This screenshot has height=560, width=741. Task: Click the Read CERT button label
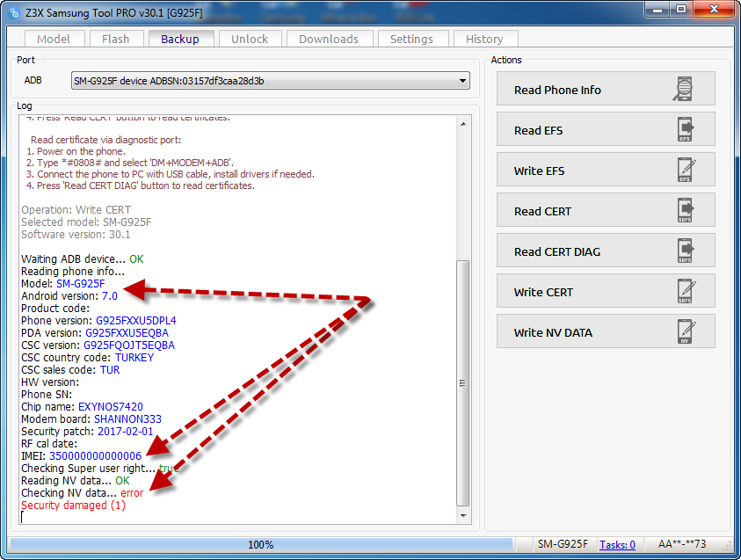coord(542,211)
